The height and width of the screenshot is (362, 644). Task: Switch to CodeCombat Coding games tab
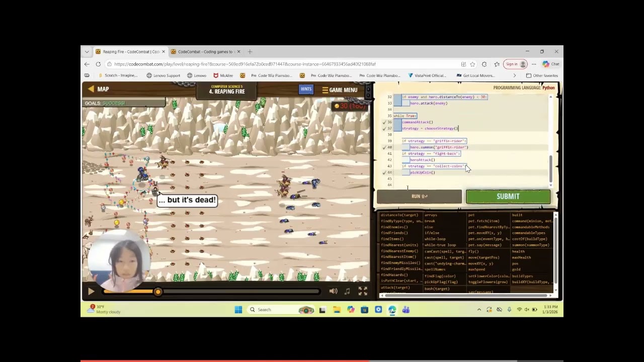[x=205, y=51]
